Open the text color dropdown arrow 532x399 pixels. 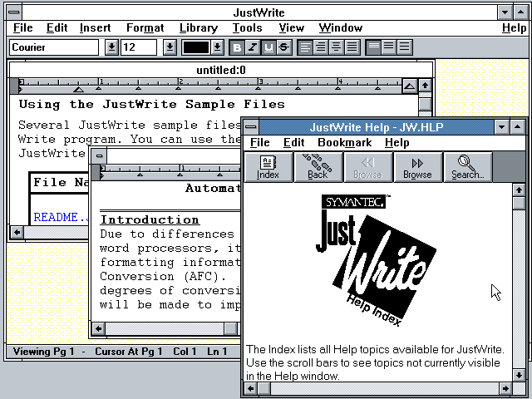[x=217, y=47]
